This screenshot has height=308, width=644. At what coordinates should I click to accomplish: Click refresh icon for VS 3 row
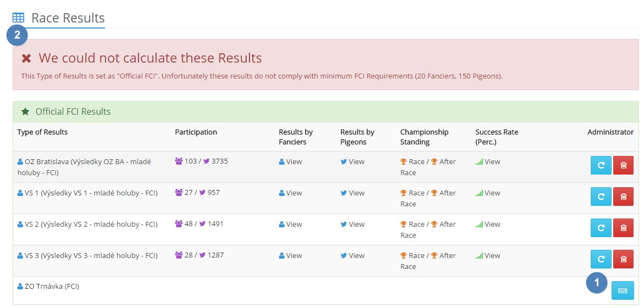(601, 259)
